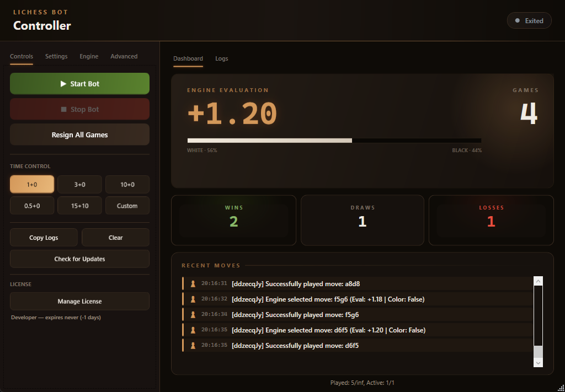Click the status dot in the Exited indicator
The width and height of the screenshot is (565, 392).
pos(517,20)
